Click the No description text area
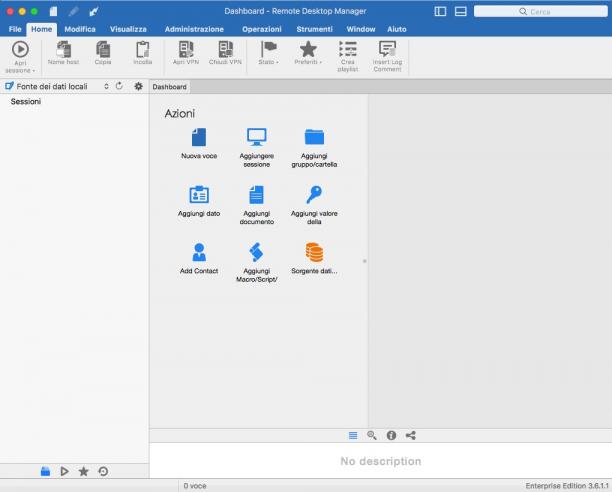The width and height of the screenshot is (612, 492). (x=381, y=461)
